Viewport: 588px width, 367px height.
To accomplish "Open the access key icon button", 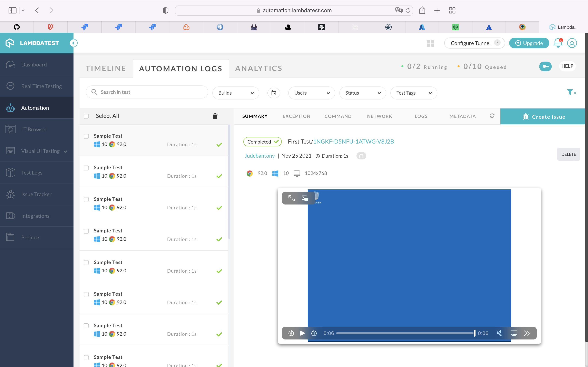I will [545, 66].
